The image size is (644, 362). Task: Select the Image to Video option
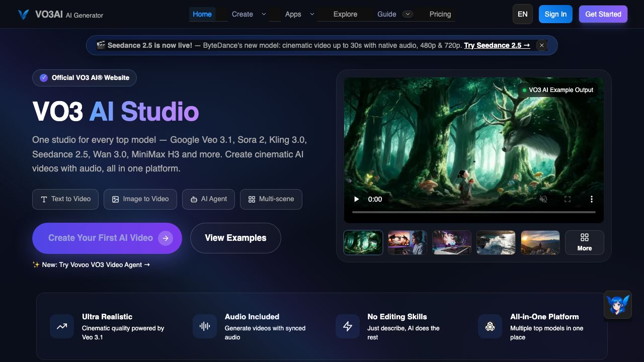pos(140,199)
